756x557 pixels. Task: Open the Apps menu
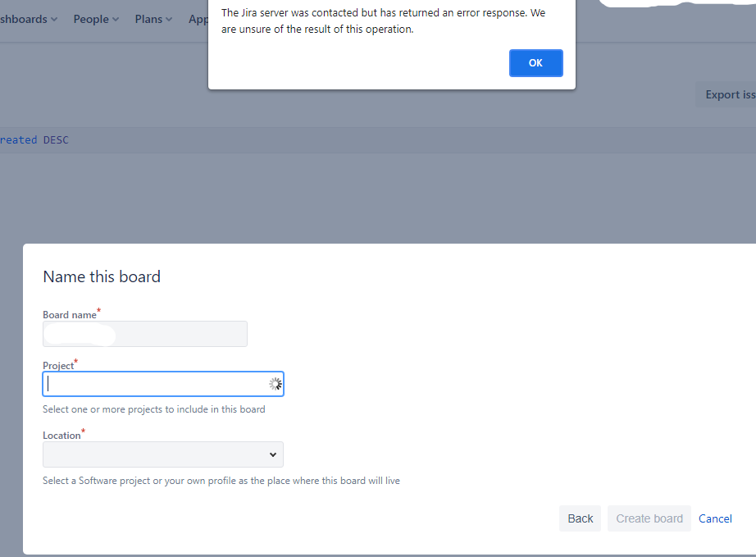(198, 20)
